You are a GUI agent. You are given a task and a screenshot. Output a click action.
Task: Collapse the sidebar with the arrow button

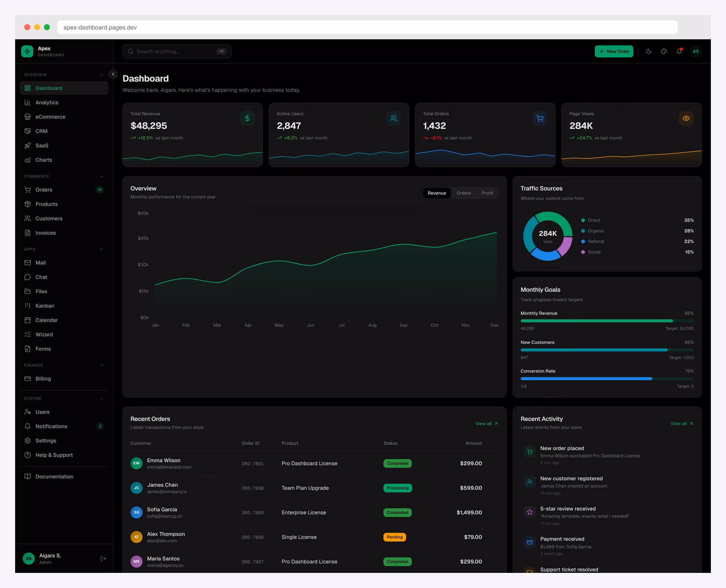point(113,74)
